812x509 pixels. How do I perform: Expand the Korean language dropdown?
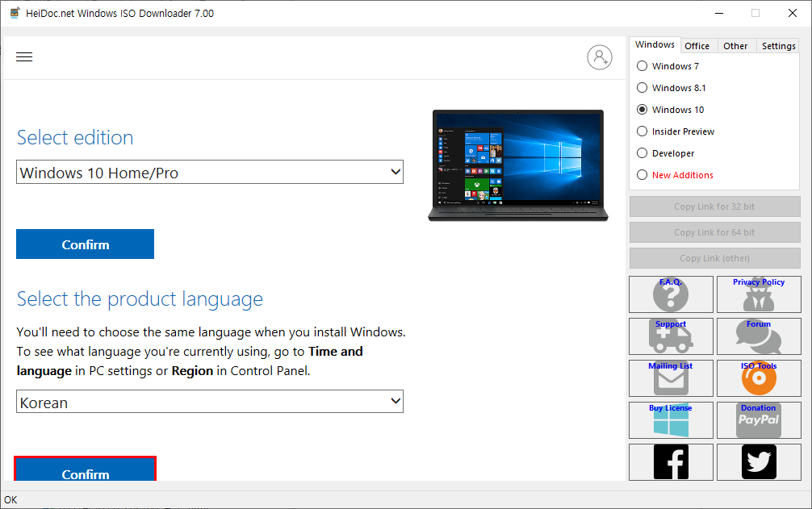(210, 402)
